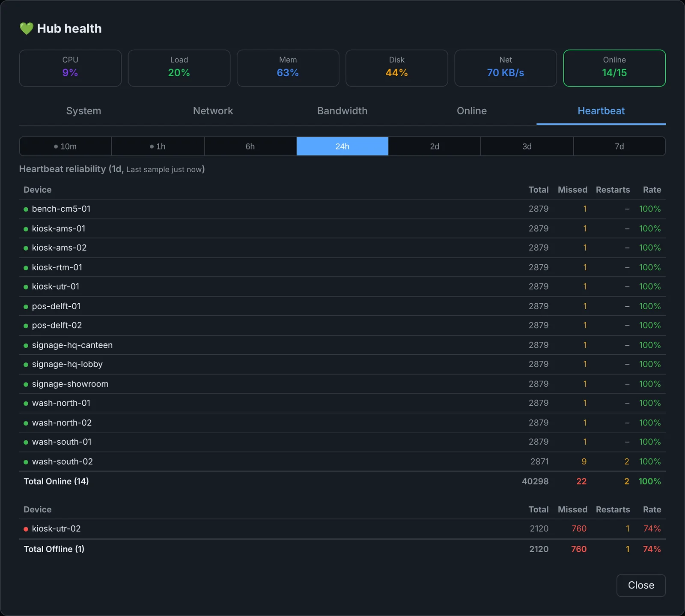
Task: Click the Online 14/15 stat card
Action: (x=614, y=68)
